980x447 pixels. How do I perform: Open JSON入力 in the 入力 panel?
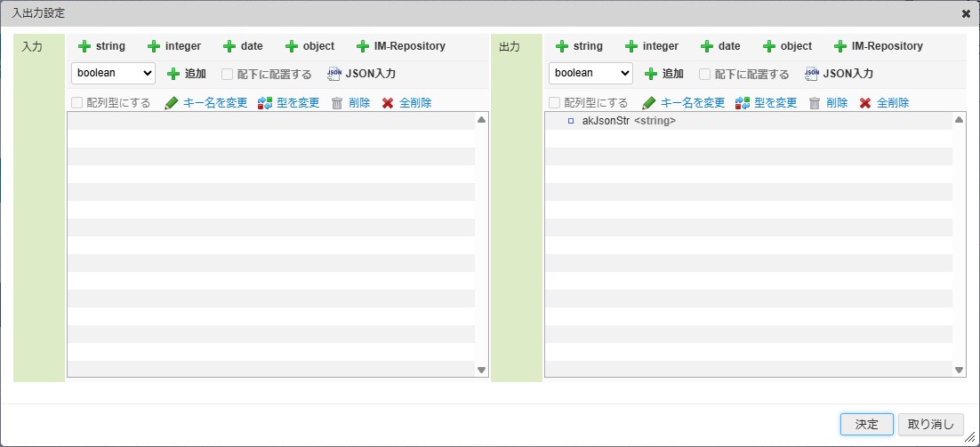coord(362,74)
